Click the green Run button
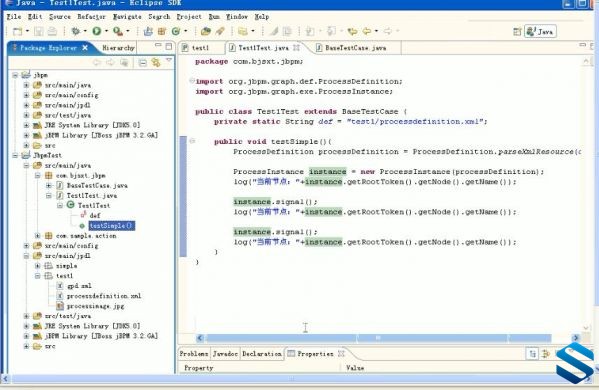 (97, 31)
